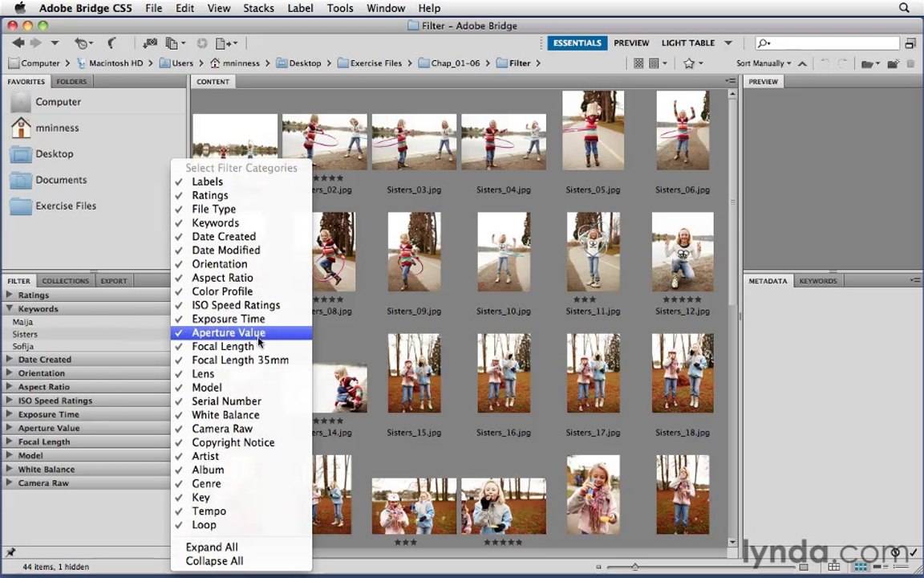
Task: Click the keep filter pin icon
Action: click(10, 552)
